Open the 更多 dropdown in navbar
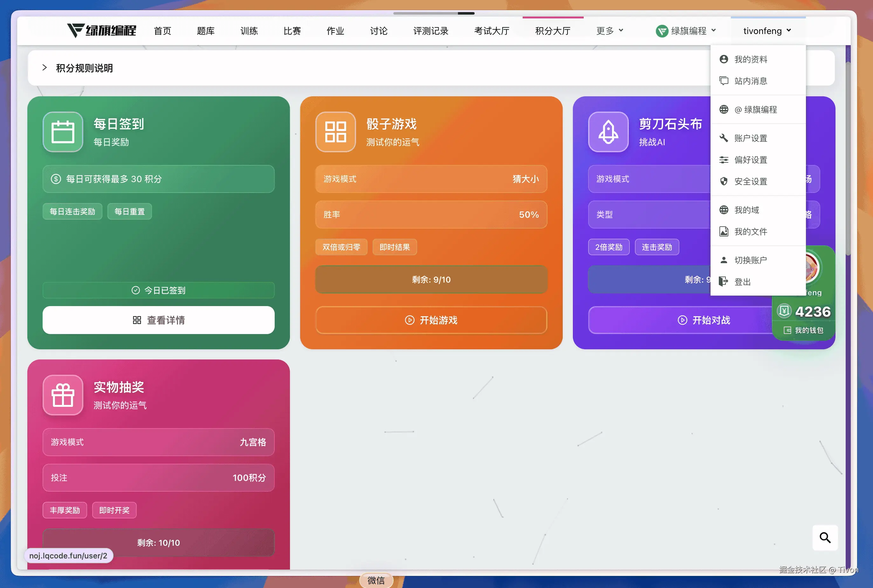 610,31
